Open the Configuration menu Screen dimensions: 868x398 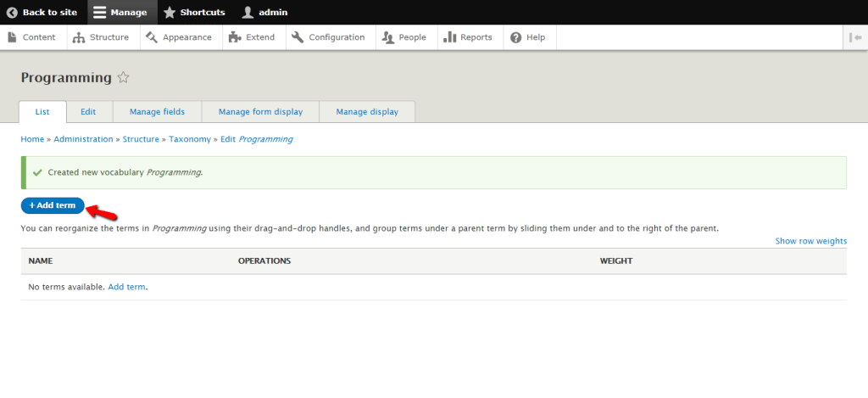coord(331,37)
